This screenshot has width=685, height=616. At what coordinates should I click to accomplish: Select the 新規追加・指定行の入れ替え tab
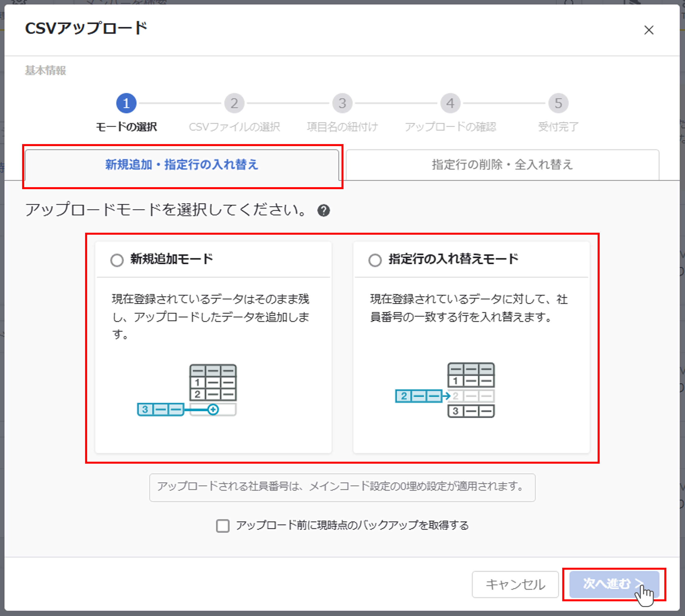tap(181, 165)
